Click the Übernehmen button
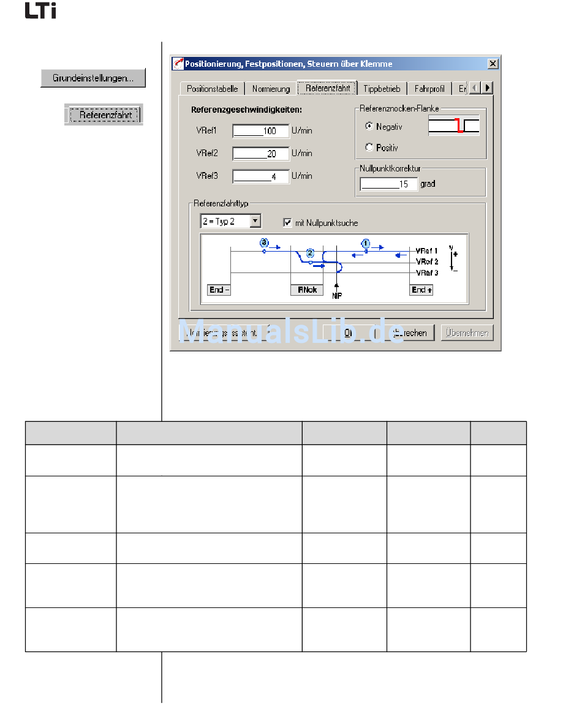582x728 pixels. pos(467,333)
